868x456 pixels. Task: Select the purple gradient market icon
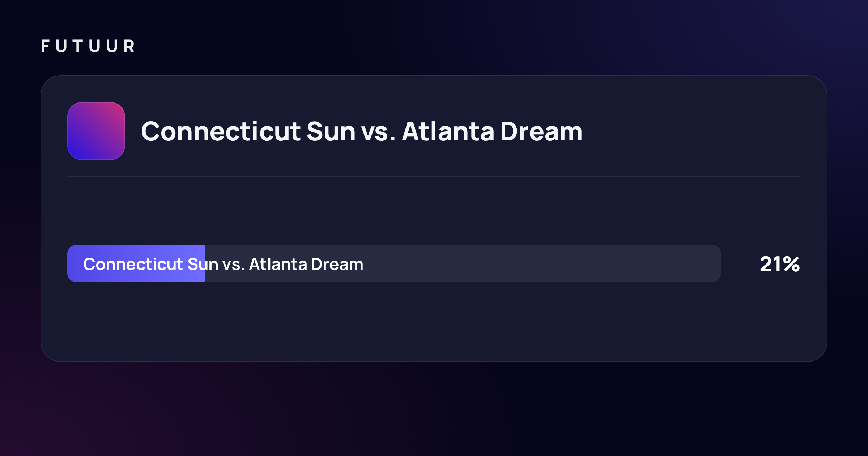coord(96,131)
